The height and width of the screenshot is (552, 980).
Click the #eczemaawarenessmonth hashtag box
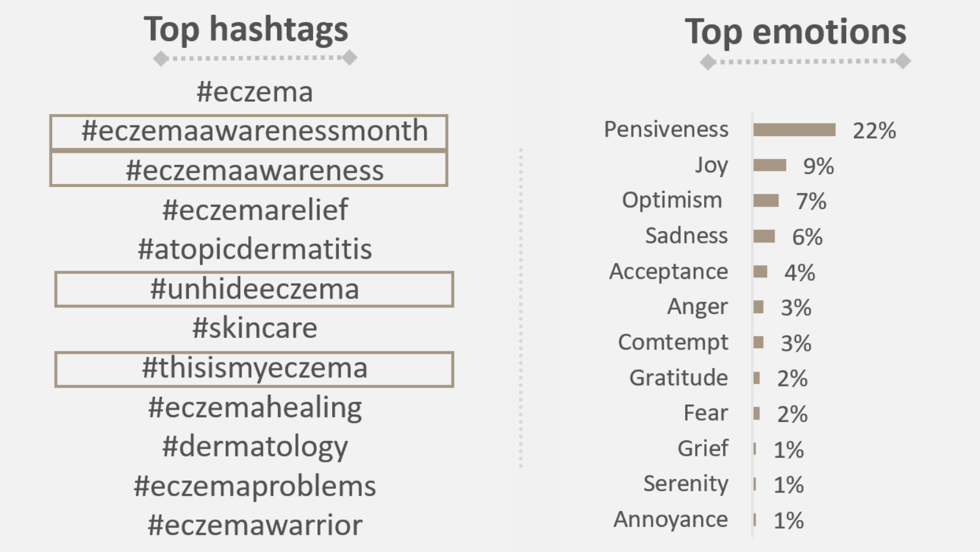click(249, 132)
